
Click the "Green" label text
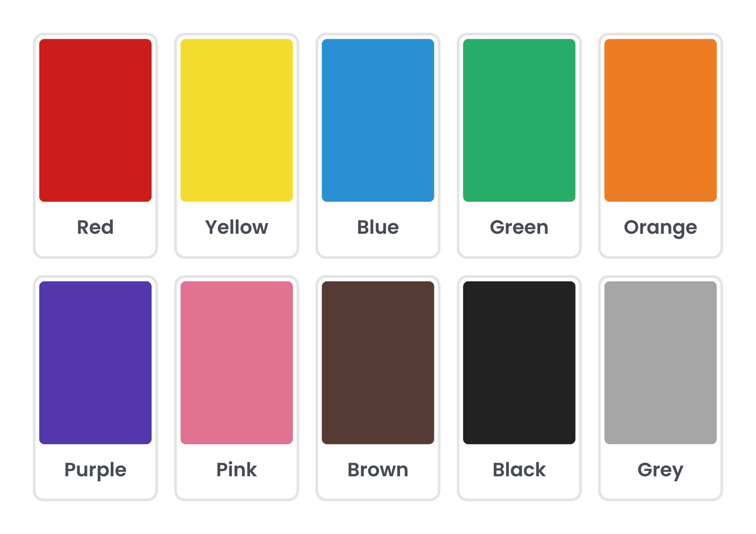coord(519,227)
